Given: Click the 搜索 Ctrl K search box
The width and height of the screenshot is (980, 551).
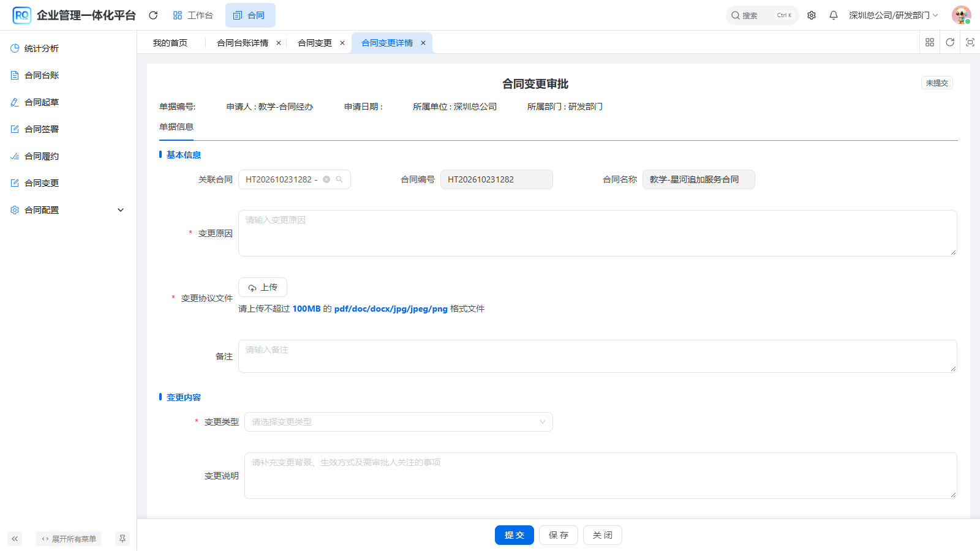Looking at the screenshot, I should tap(763, 15).
